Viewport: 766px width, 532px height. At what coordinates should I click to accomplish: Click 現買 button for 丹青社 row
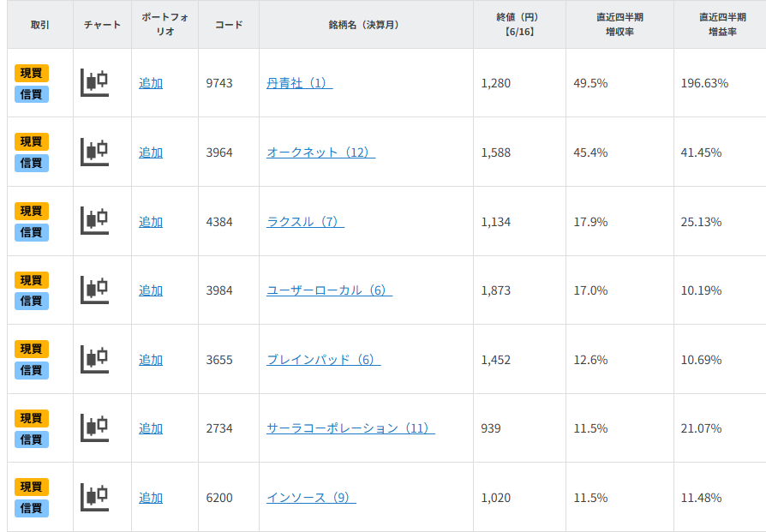pos(32,73)
